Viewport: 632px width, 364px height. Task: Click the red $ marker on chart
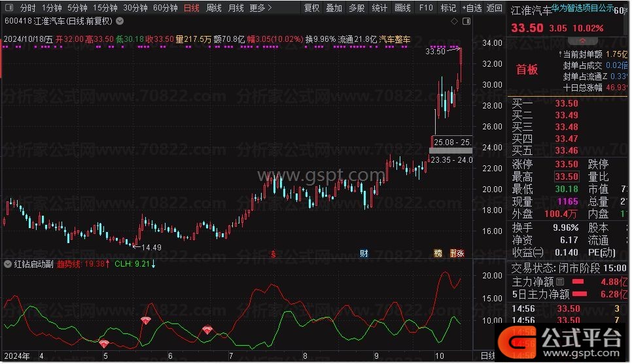tap(273, 254)
